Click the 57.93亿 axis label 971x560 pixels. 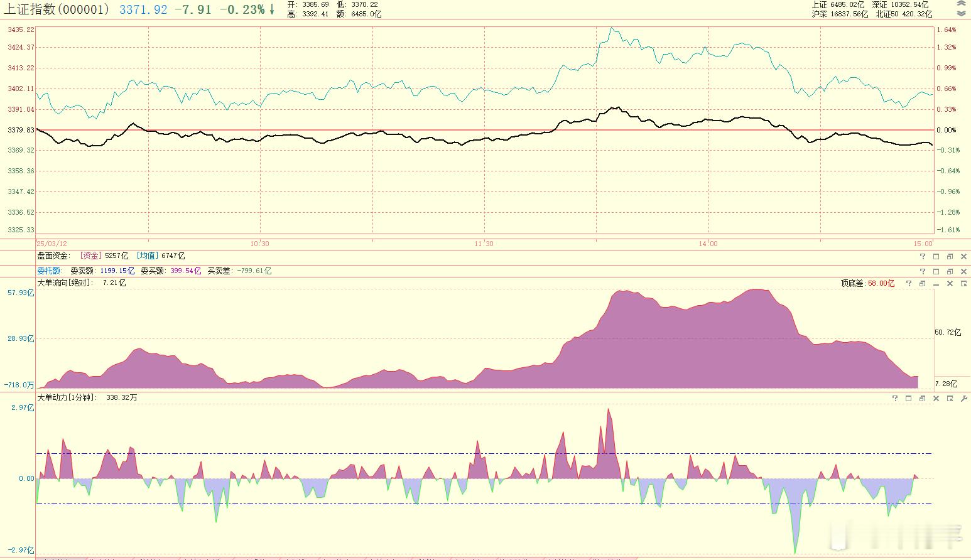pos(21,293)
